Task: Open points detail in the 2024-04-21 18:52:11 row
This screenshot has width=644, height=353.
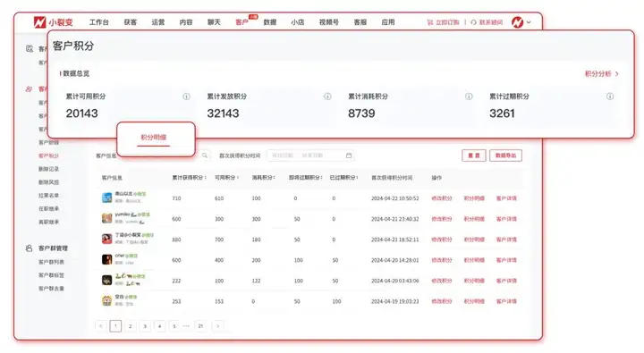Action: (474, 240)
